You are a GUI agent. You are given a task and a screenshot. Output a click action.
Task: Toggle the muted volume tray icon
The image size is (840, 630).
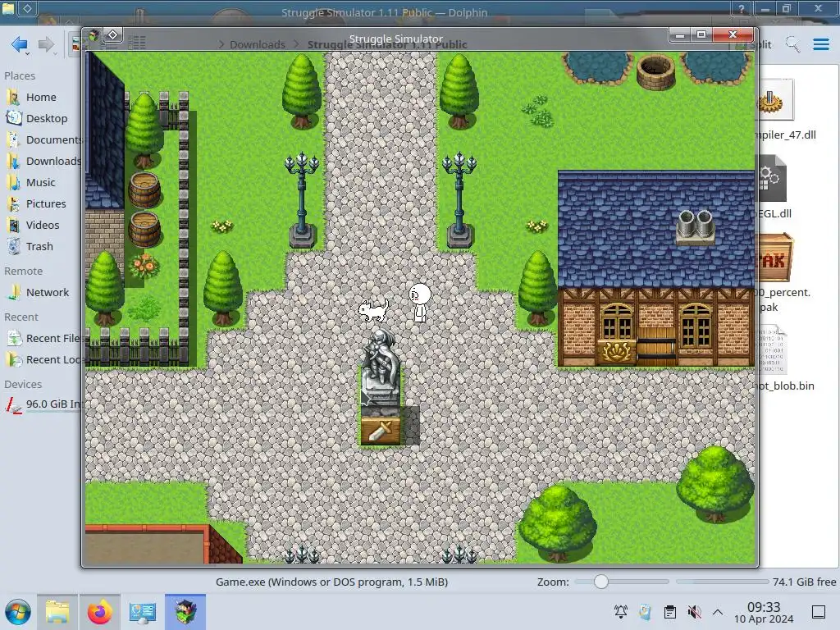[x=694, y=612]
